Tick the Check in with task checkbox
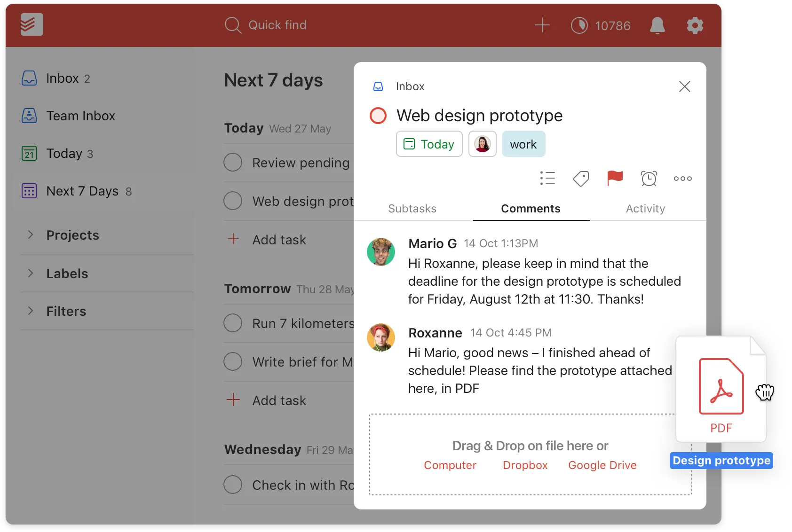Image resolution: width=792 pixels, height=532 pixels. (233, 485)
